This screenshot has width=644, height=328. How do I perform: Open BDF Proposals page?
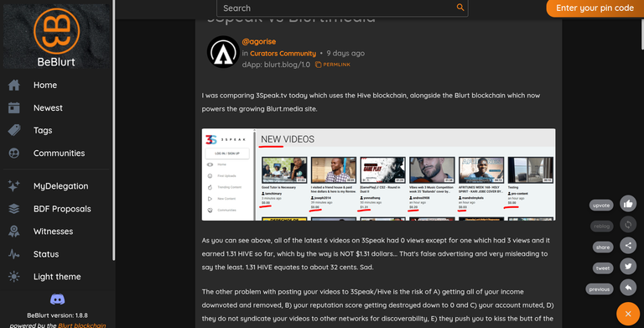pyautogui.click(x=62, y=209)
